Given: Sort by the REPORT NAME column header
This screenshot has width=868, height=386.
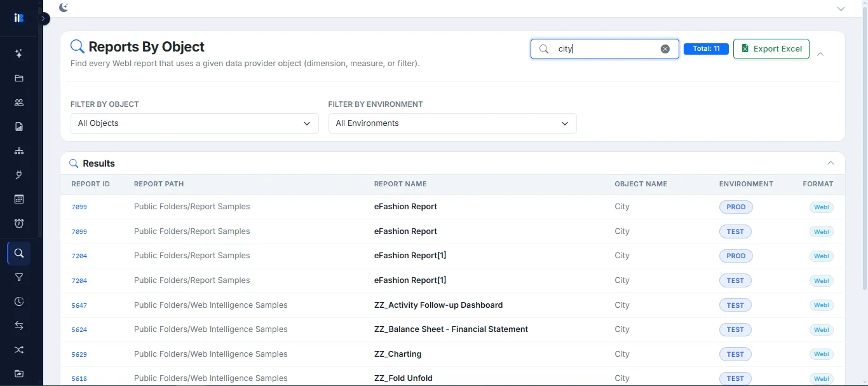Looking at the screenshot, I should tap(400, 184).
